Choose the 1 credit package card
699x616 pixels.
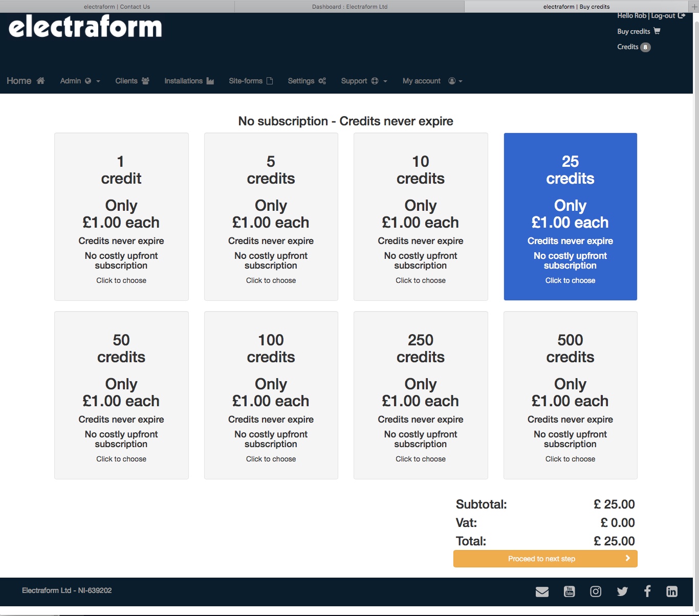tap(121, 216)
